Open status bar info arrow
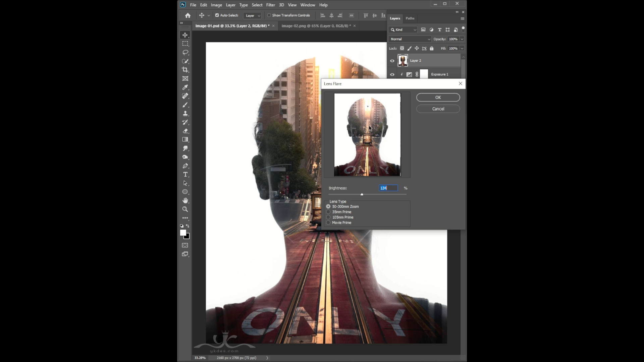 [267, 358]
